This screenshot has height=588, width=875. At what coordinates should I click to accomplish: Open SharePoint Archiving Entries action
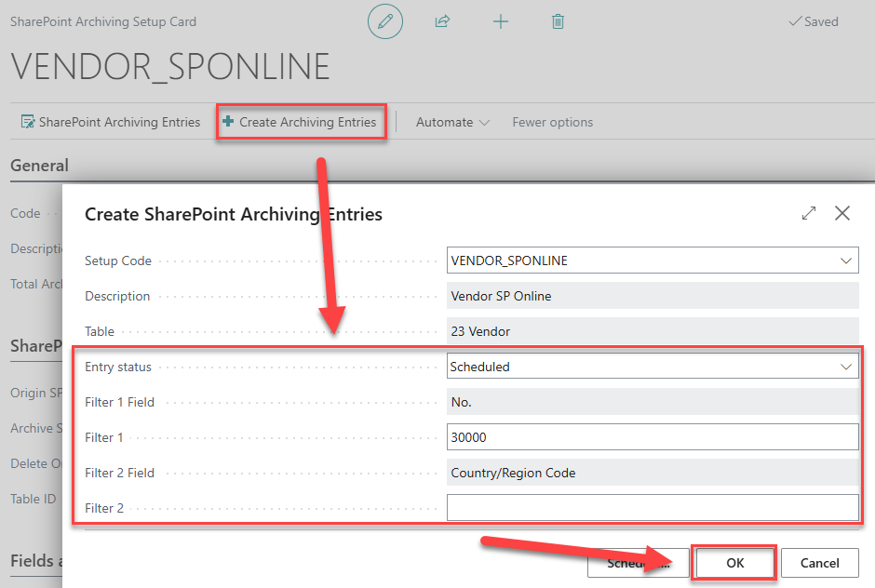coord(111,122)
